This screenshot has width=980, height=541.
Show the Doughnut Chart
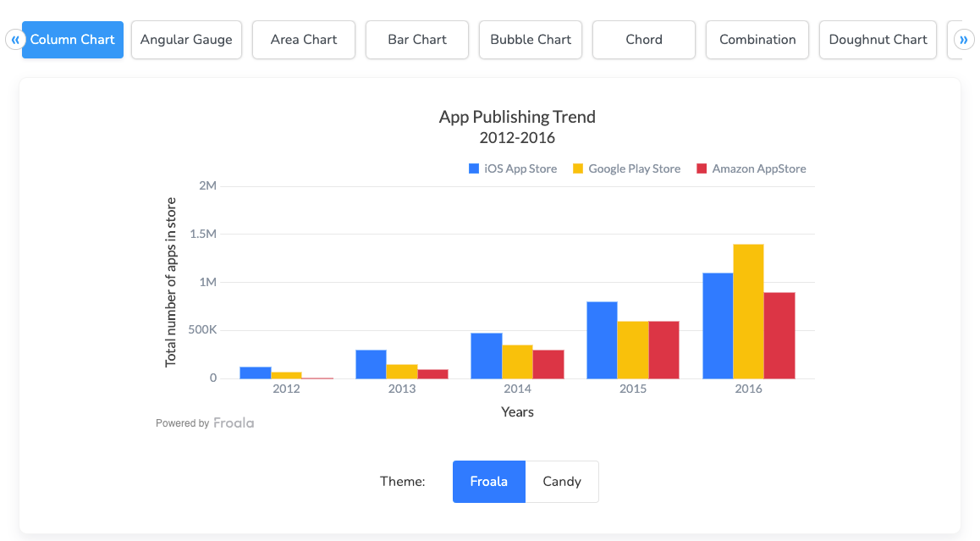point(878,39)
